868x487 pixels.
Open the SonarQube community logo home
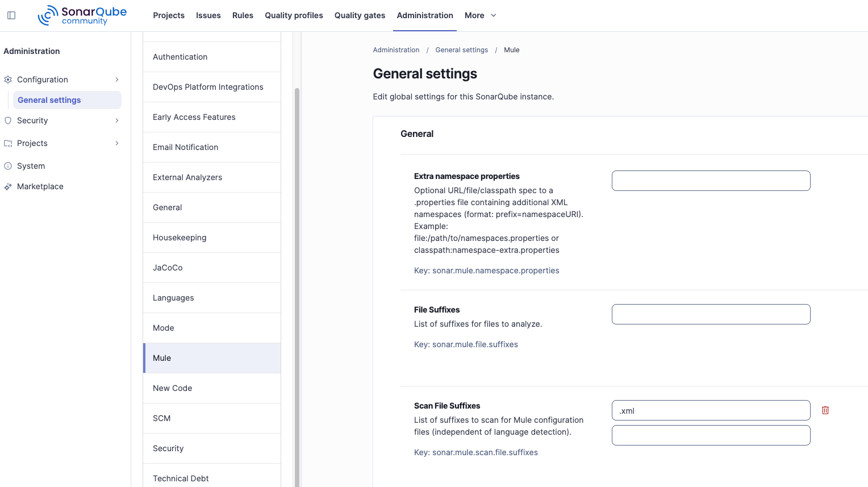(82, 15)
